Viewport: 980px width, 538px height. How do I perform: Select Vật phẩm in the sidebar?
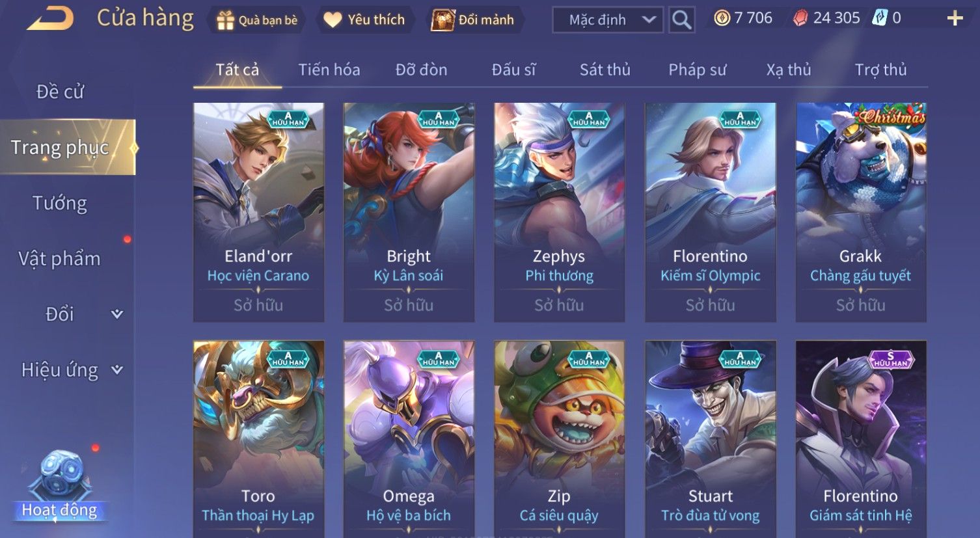click(x=60, y=258)
